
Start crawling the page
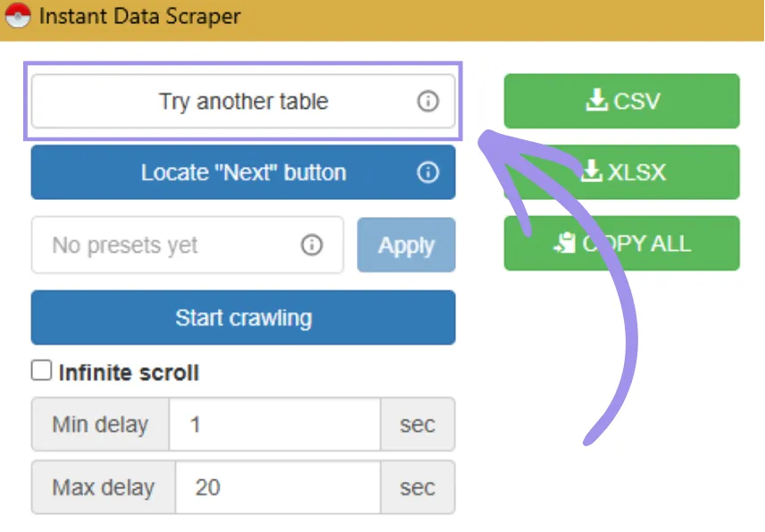[x=243, y=318]
